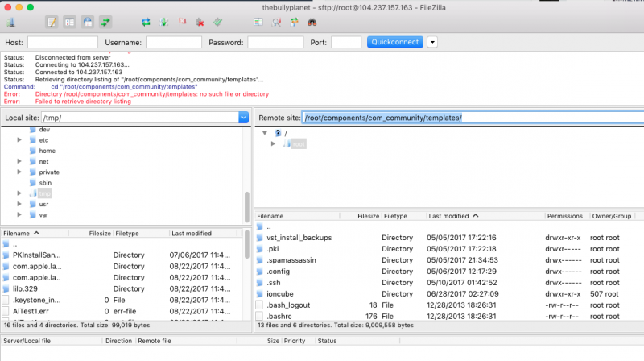Expand the tmp folder in local tree
This screenshot has width=644, height=361.
[x=19, y=193]
